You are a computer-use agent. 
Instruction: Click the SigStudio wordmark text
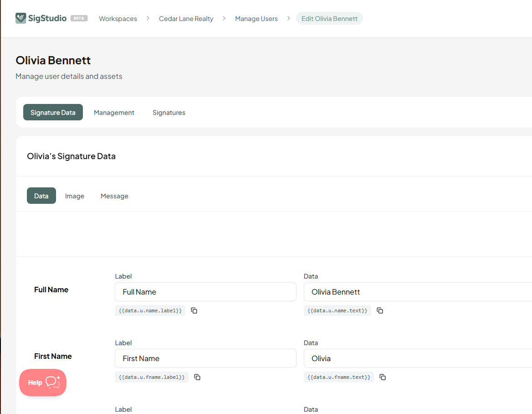47,18
